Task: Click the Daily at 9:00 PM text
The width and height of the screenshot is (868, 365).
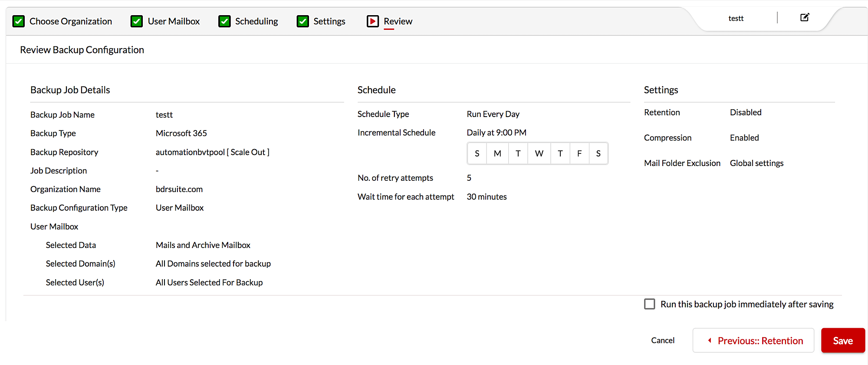Action: [496, 133]
